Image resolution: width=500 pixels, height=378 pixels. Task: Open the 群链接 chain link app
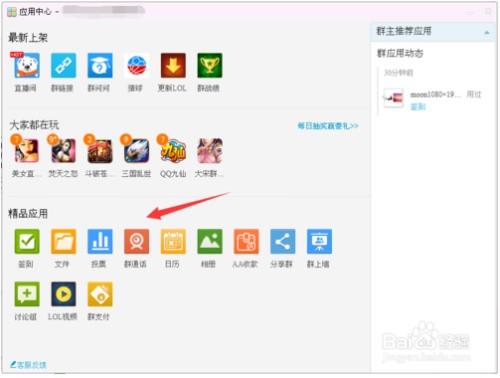tap(63, 65)
